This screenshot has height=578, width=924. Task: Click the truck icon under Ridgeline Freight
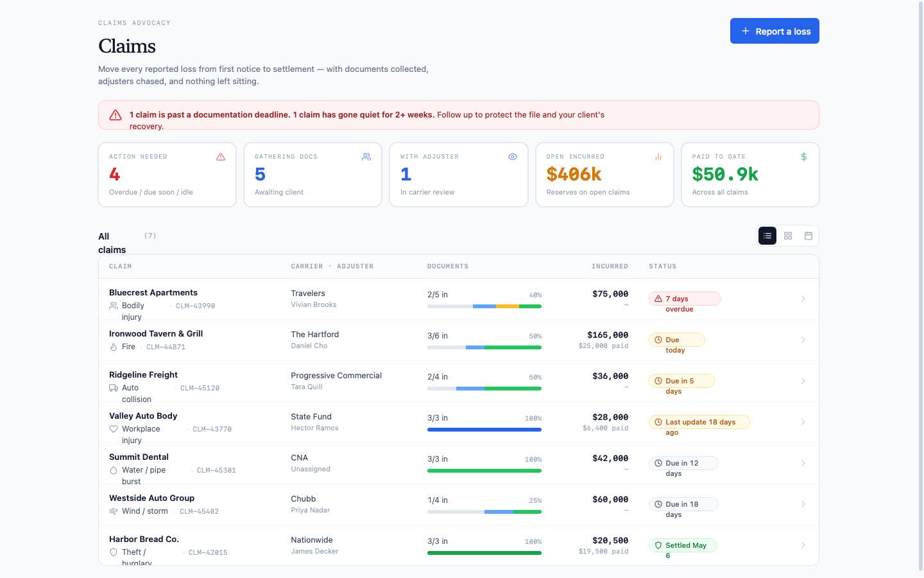[x=114, y=388]
